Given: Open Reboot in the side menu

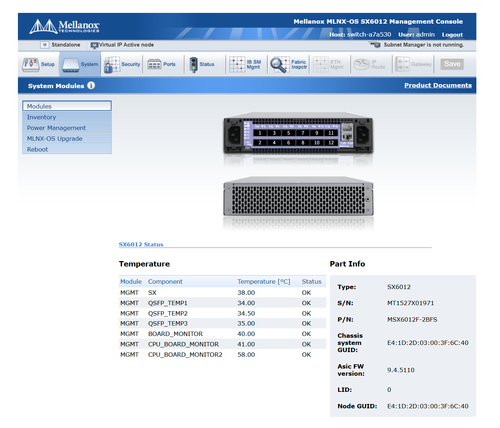Looking at the screenshot, I should 67,149.
